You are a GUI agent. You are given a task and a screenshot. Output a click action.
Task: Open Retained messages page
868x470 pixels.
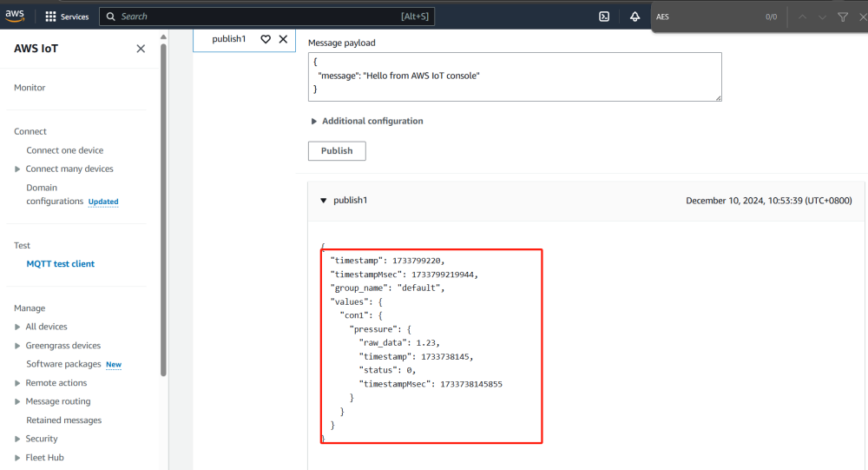pos(63,420)
